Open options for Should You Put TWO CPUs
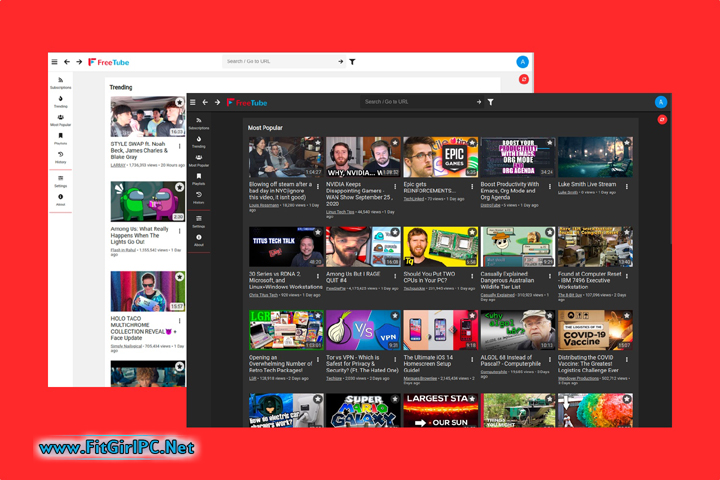720x480 pixels. click(472, 276)
